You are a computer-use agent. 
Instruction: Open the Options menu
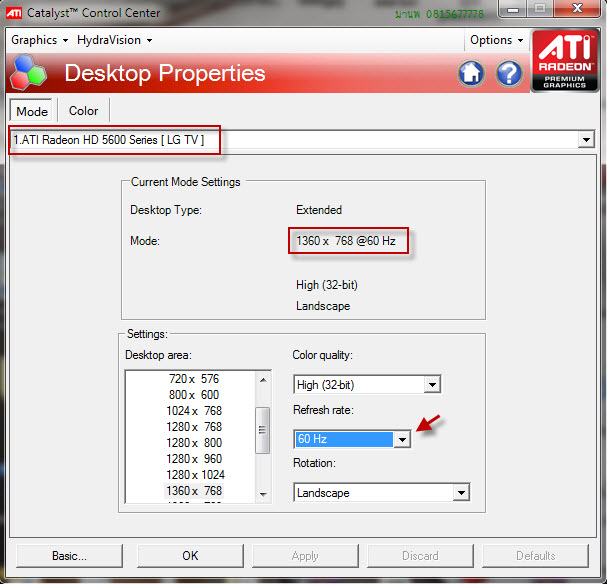[x=496, y=40]
